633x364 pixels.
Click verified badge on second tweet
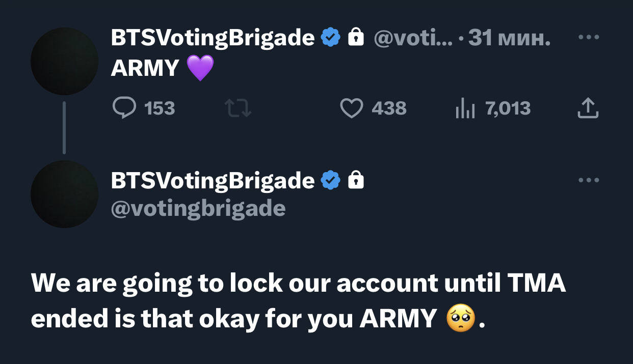pos(330,180)
